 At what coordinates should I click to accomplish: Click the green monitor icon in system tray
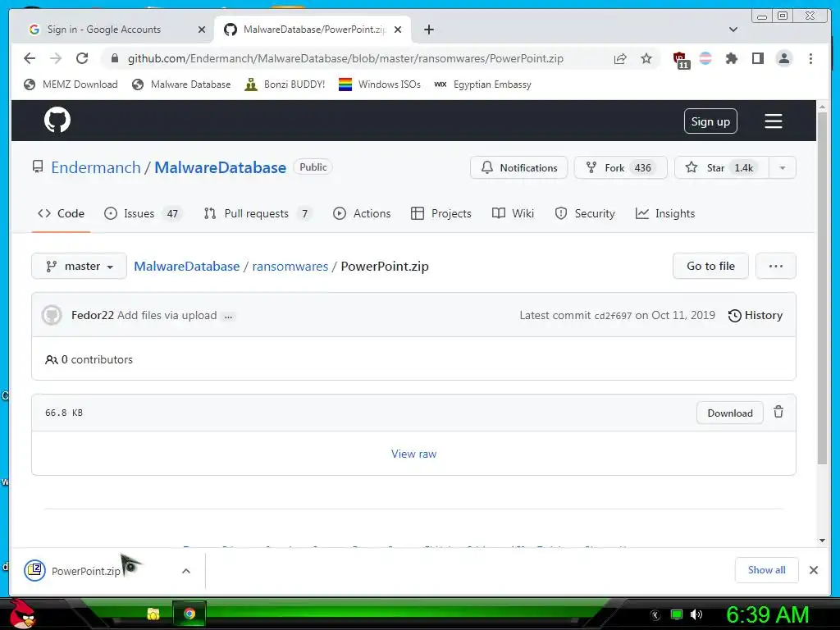coord(677,614)
